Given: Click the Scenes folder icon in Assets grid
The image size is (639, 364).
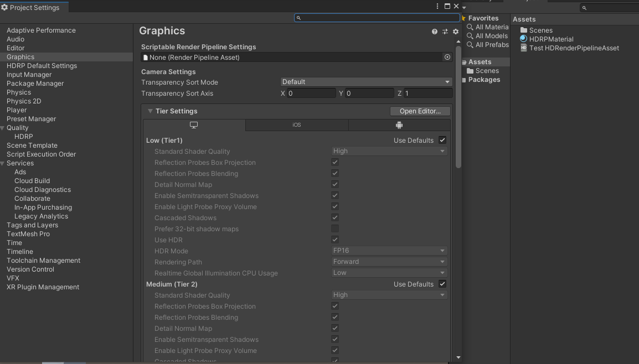Looking at the screenshot, I should [x=524, y=30].
